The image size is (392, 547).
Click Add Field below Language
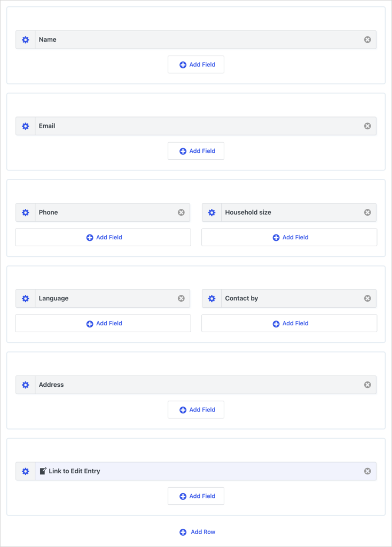click(x=103, y=323)
